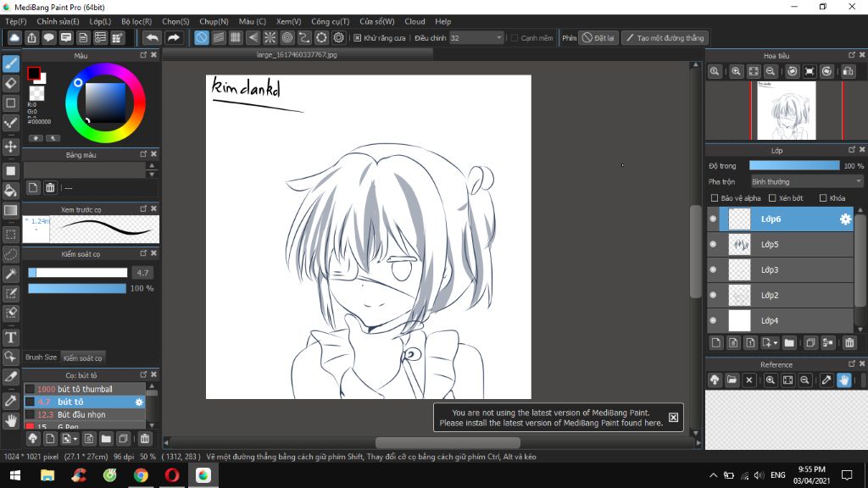Open Lớp6 layer settings gear
The width and height of the screenshot is (868, 488).
click(845, 219)
